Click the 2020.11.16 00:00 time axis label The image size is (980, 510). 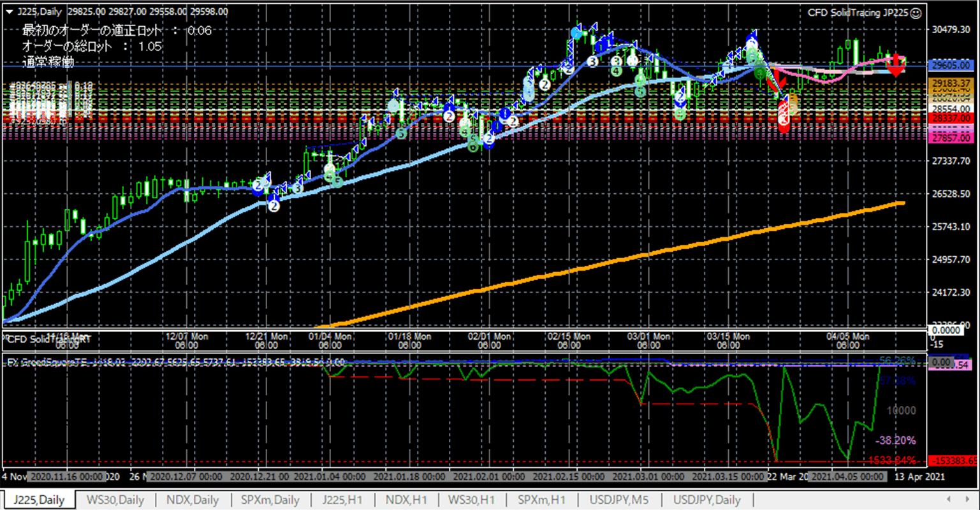(x=67, y=477)
